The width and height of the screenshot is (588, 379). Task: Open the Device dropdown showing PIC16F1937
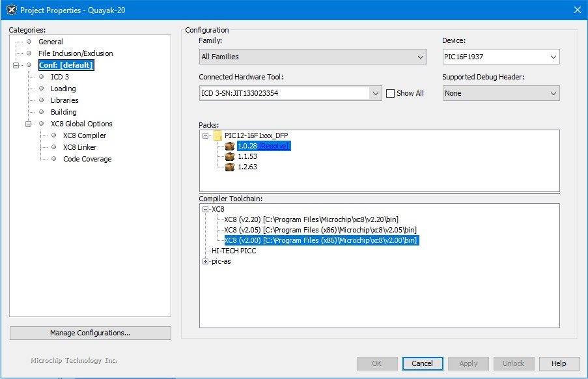click(500, 57)
